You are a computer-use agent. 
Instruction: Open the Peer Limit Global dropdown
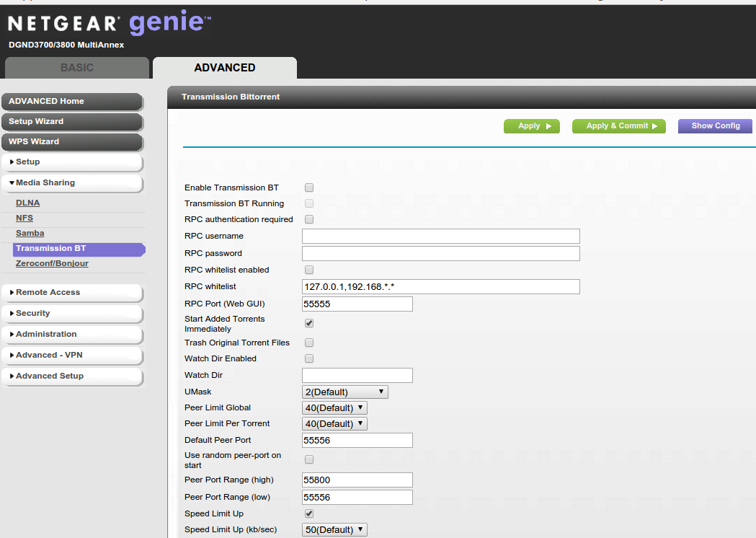[x=334, y=407]
